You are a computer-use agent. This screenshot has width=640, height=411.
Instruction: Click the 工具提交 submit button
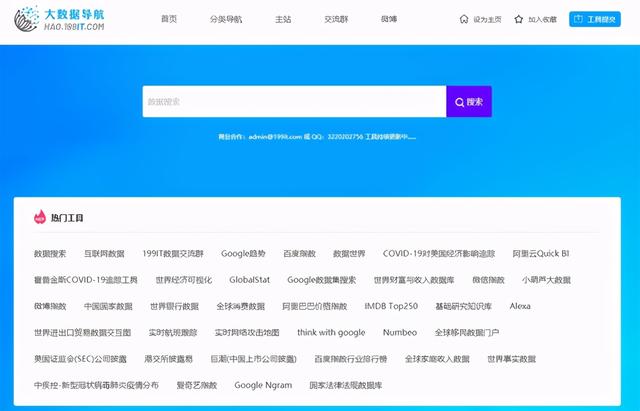[595, 19]
